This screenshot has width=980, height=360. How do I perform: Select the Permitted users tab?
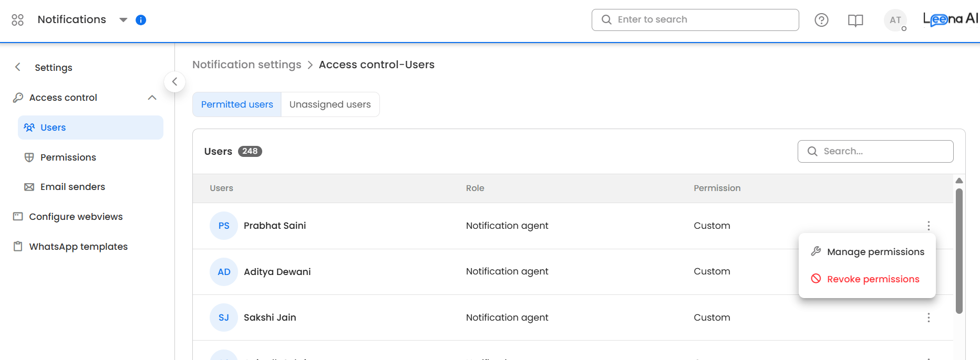click(237, 104)
